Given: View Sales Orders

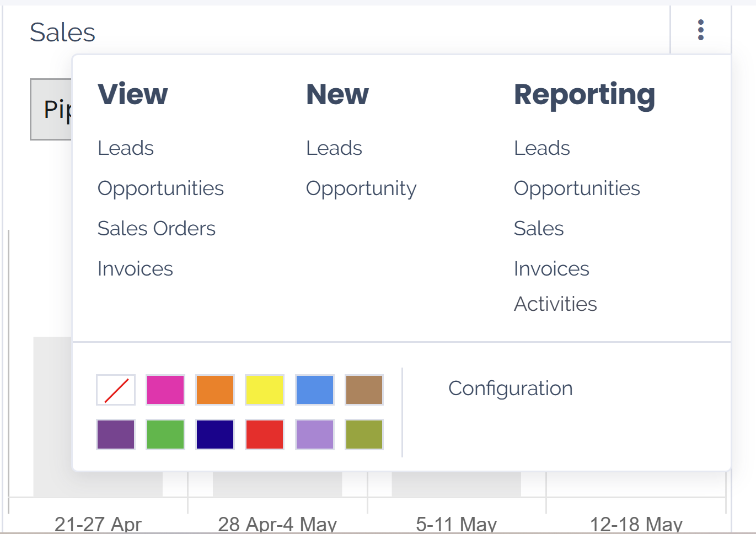Looking at the screenshot, I should point(156,228).
